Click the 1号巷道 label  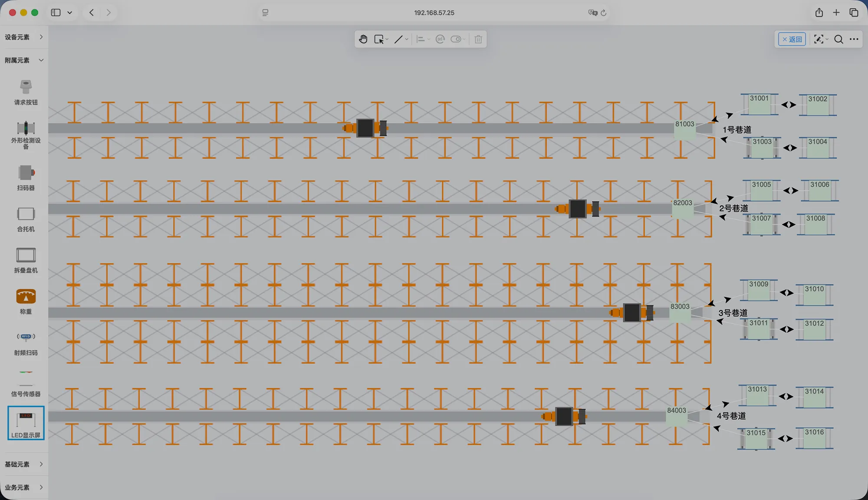click(737, 130)
